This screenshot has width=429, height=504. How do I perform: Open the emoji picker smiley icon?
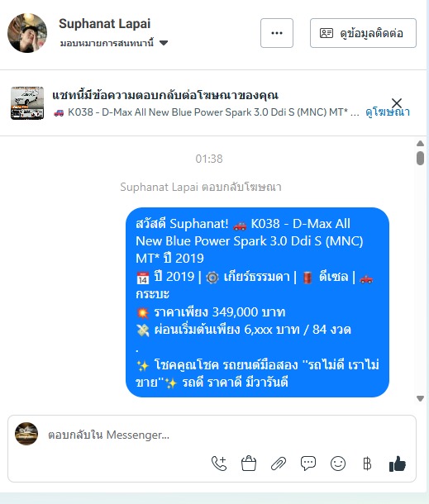click(338, 464)
